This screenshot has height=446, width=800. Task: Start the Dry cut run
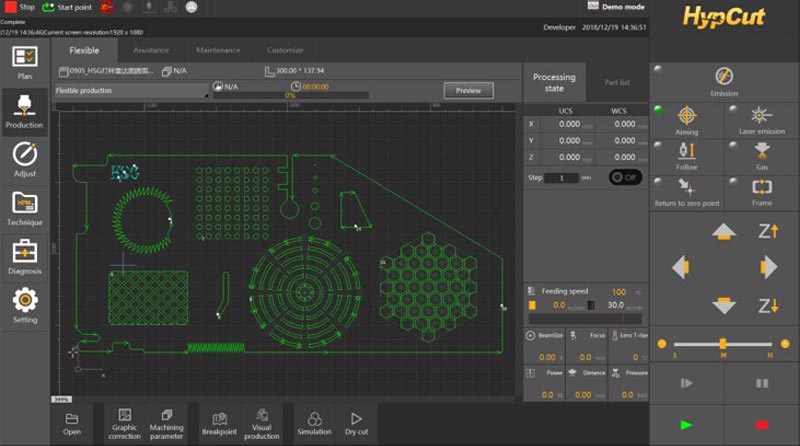356,421
